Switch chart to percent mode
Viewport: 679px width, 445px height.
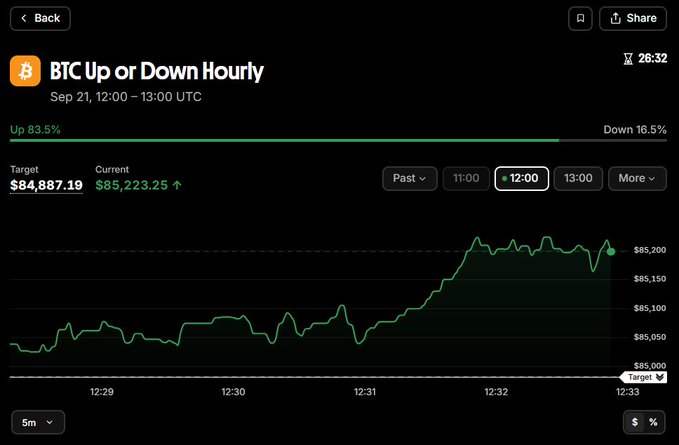[x=653, y=422]
